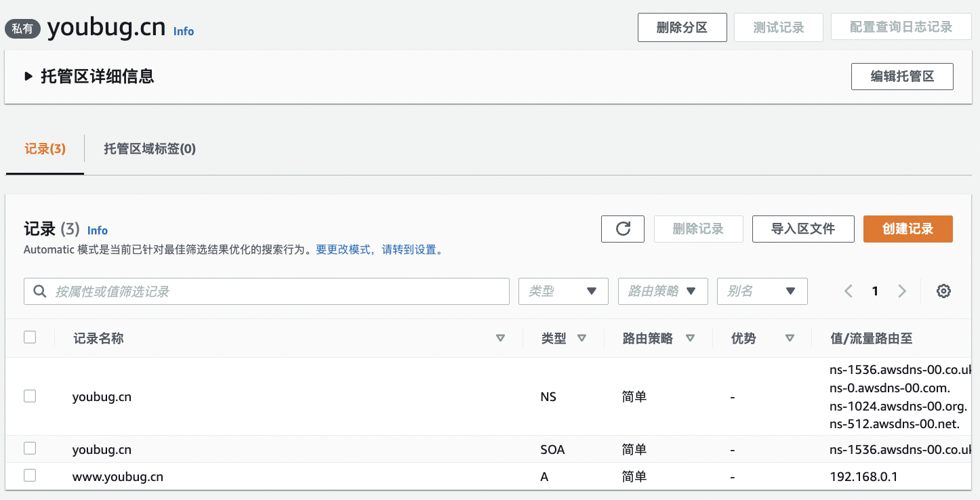The image size is (980, 500).
Task: Go to next page arrow
Action: [902, 291]
